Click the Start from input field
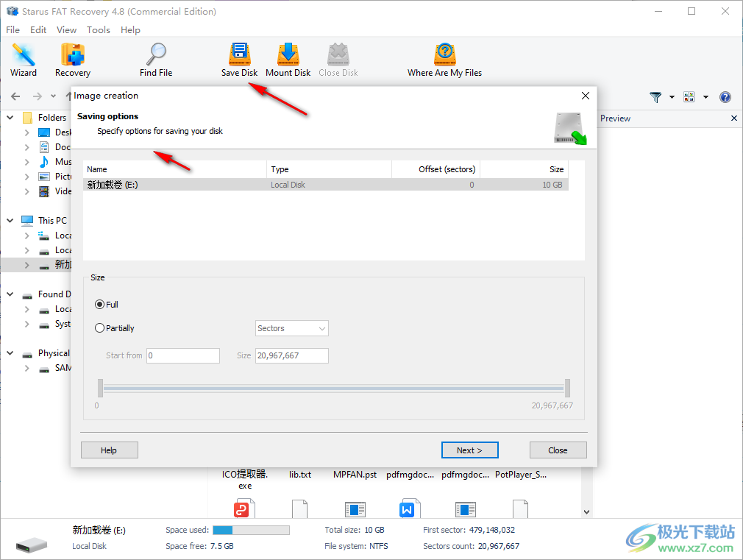This screenshot has width=743, height=560. click(182, 355)
